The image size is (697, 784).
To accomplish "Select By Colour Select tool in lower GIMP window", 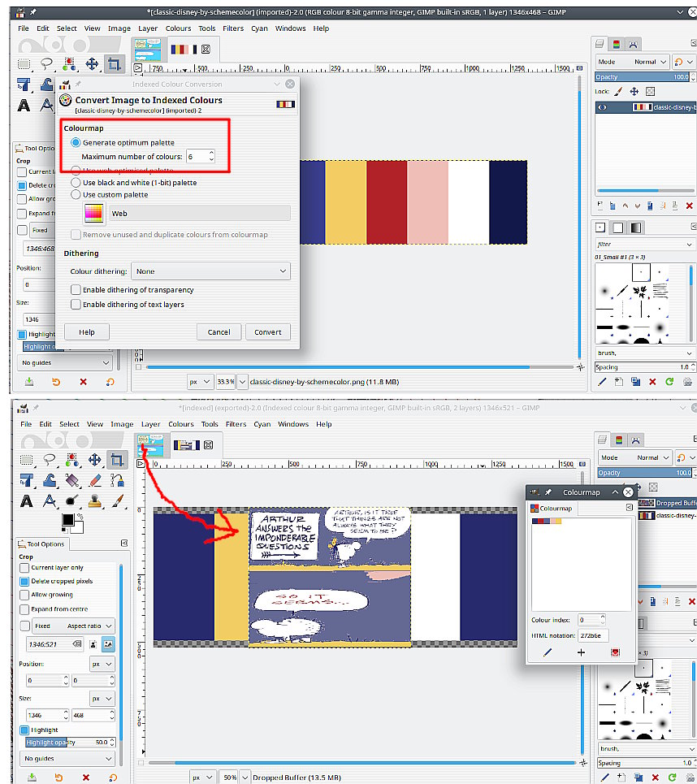I will [72, 460].
